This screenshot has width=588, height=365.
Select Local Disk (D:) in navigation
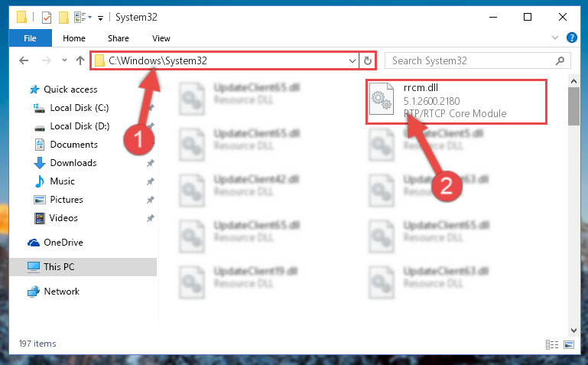point(80,126)
